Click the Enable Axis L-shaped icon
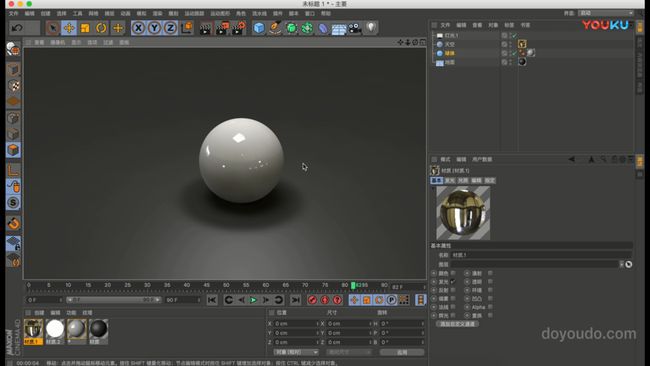The width and height of the screenshot is (650, 366). (13, 170)
